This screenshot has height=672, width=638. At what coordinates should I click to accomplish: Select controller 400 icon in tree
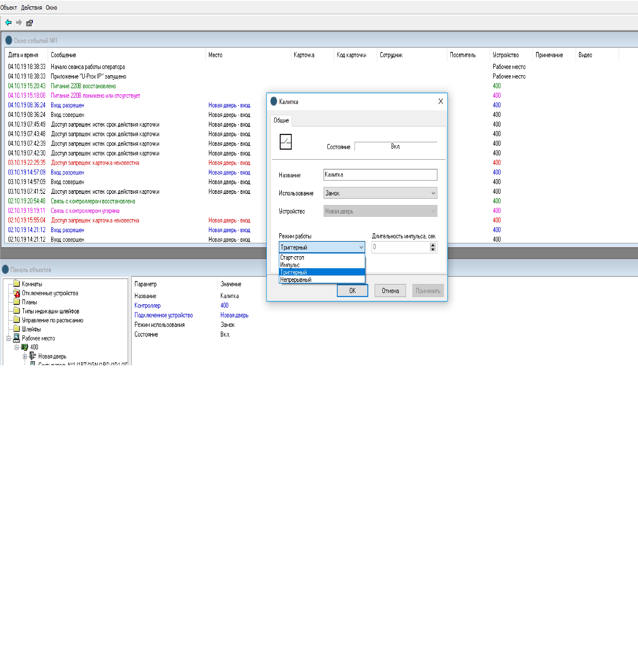tap(25, 347)
